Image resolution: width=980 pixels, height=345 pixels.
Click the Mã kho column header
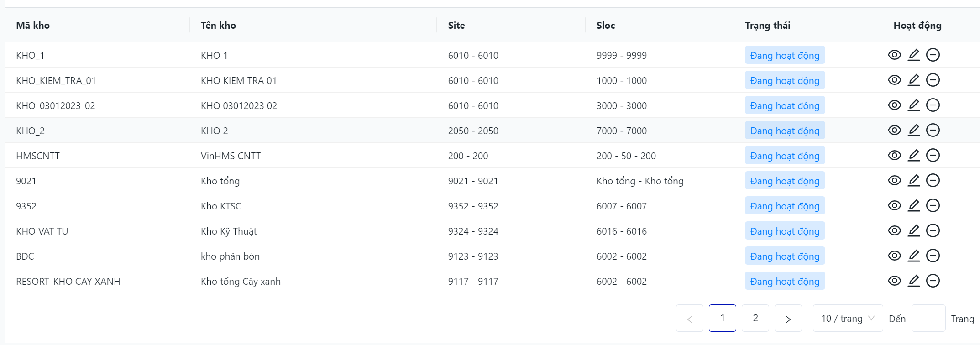(x=33, y=26)
